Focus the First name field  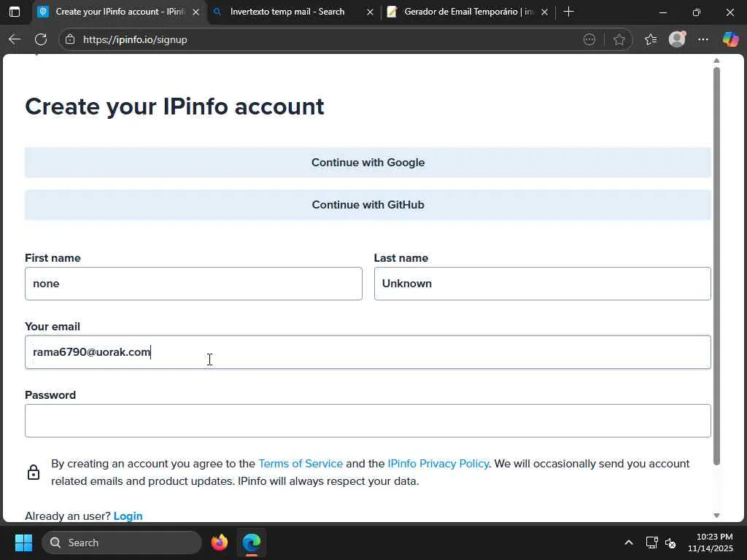pos(193,284)
